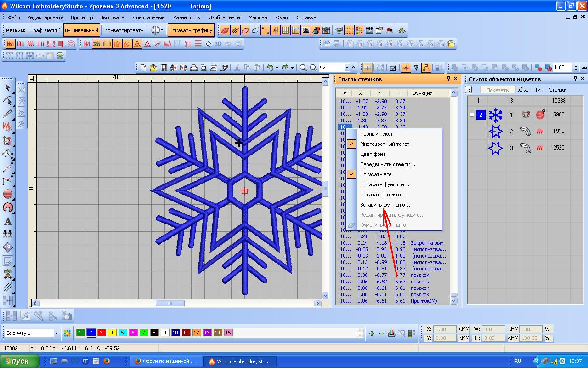Click the Save floppy disk icon
Viewport: 588px width, 368px height.
pyautogui.click(x=164, y=68)
